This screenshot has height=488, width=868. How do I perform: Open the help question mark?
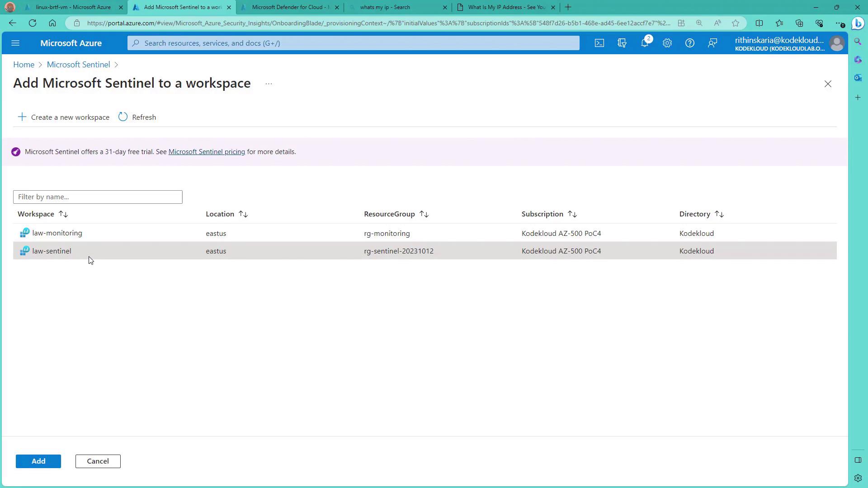(x=689, y=43)
